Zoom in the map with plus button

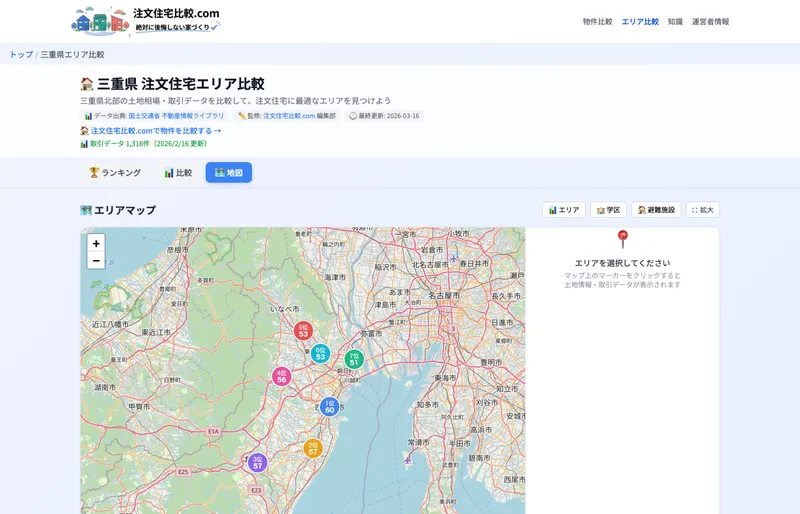click(96, 243)
